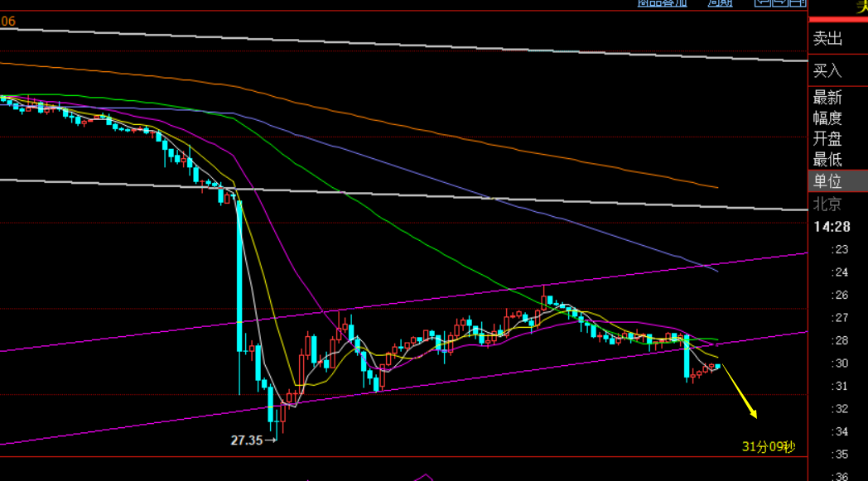This screenshot has height=481, width=868.
Task: Select the :30 tick row
Action: [x=840, y=363]
